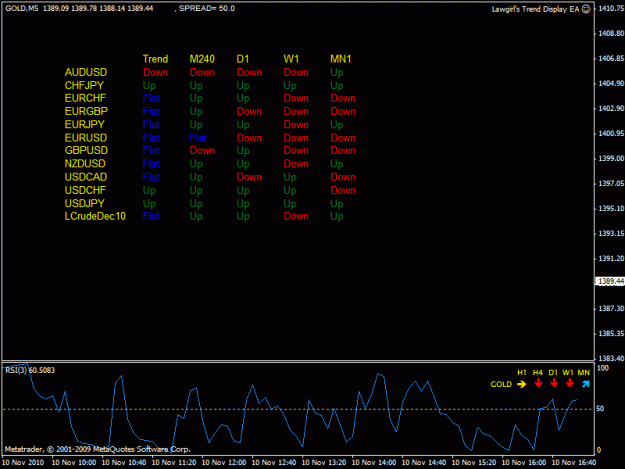Screen dimensions: 625x469
Task: Click LCrudeDec10 W1 value Down
Action: pyautogui.click(x=296, y=216)
